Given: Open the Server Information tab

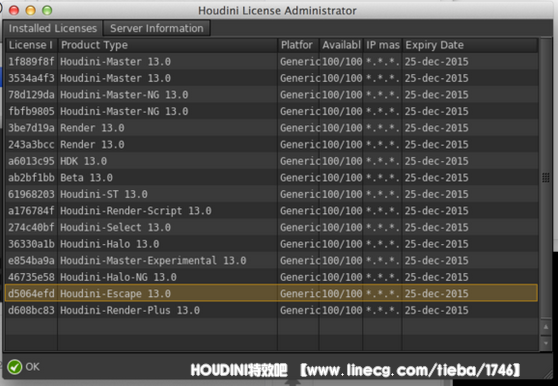Looking at the screenshot, I should 157,28.
